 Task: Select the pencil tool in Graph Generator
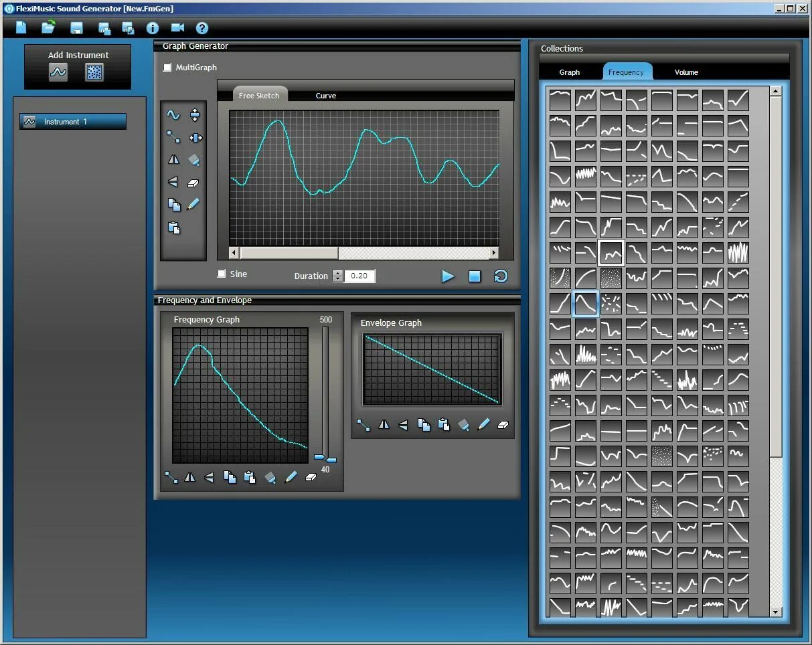[x=193, y=204]
